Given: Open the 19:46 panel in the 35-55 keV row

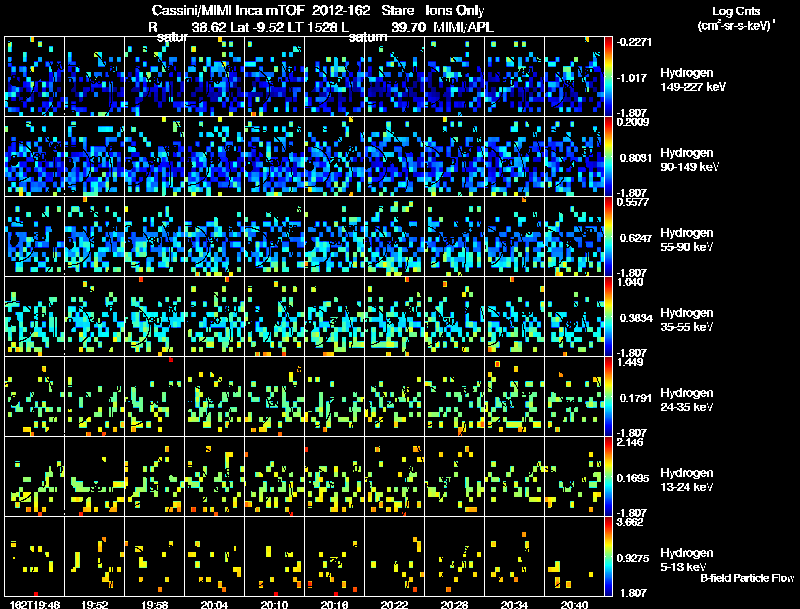Looking at the screenshot, I should tap(35, 316).
